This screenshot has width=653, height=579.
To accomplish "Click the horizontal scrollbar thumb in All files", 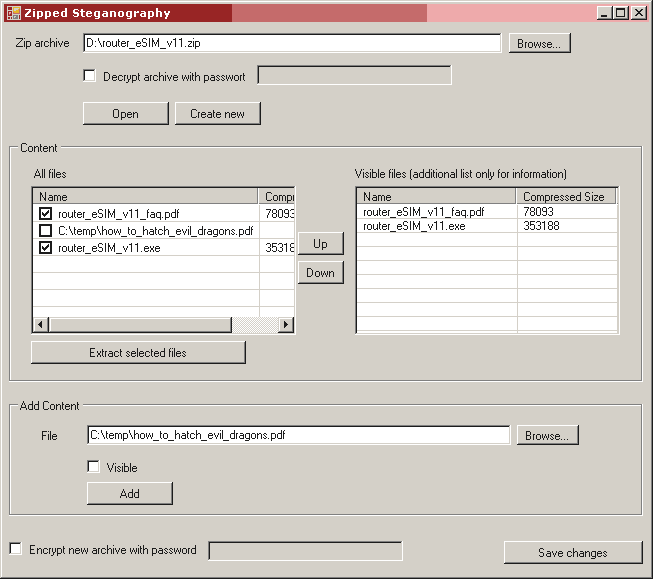I will click(x=140, y=324).
